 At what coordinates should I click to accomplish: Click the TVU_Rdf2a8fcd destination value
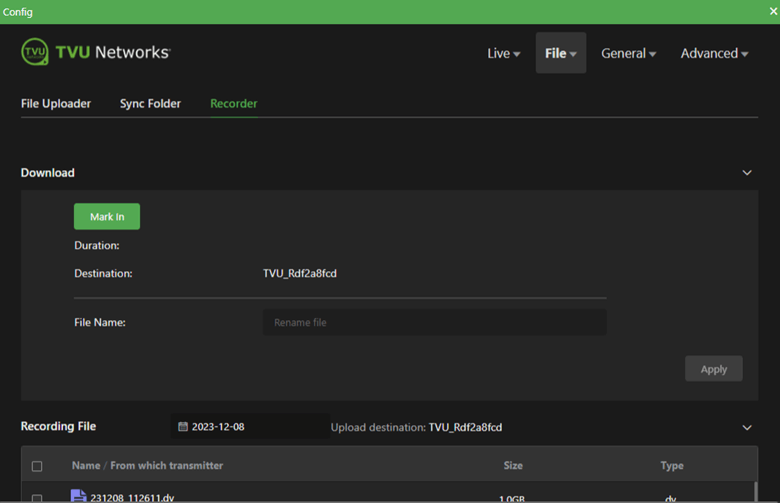point(299,273)
